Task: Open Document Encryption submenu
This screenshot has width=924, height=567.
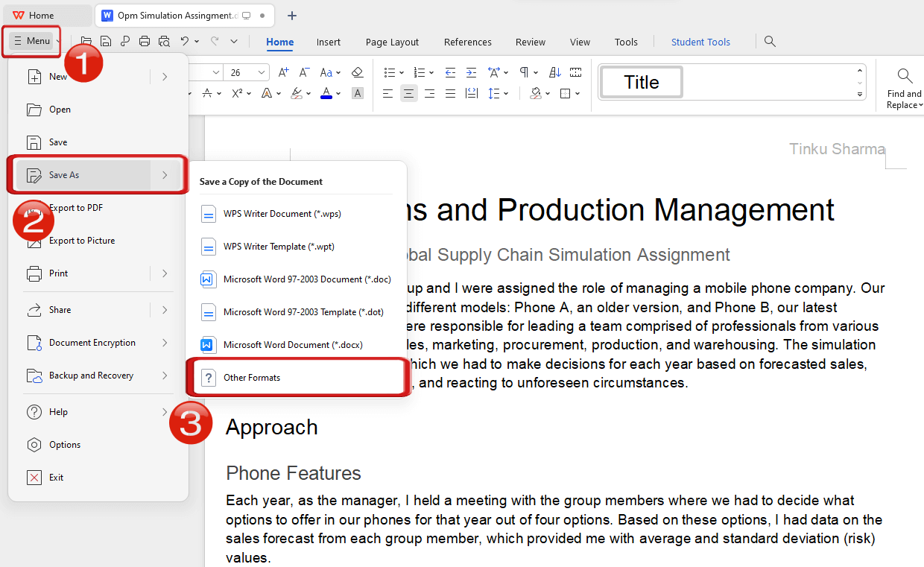Action: [98, 343]
